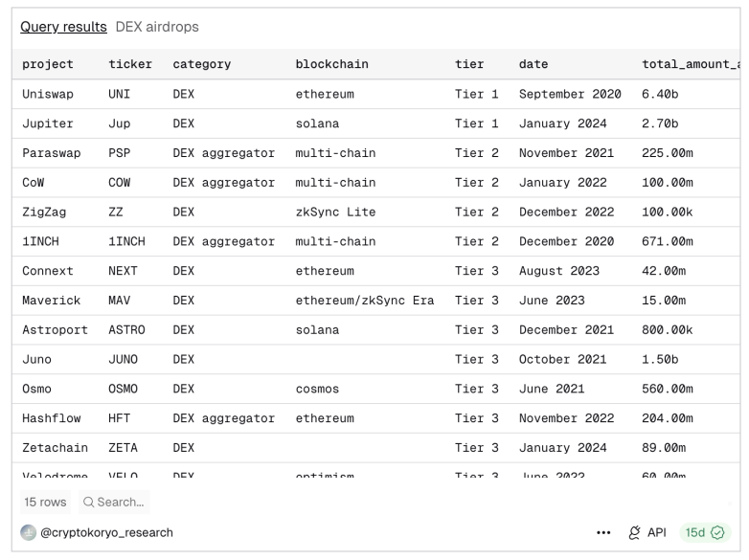The height and width of the screenshot is (560, 749).
Task: Click the API plug icon
Action: point(634,532)
